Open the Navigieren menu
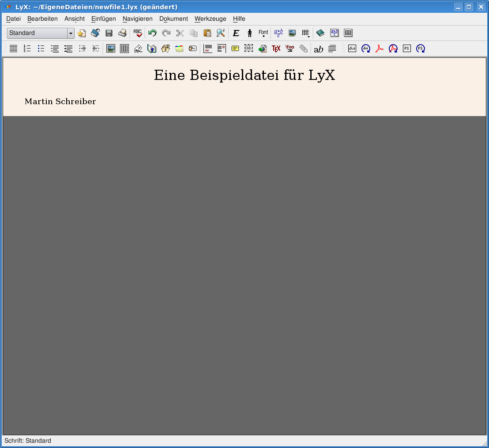 tap(138, 19)
